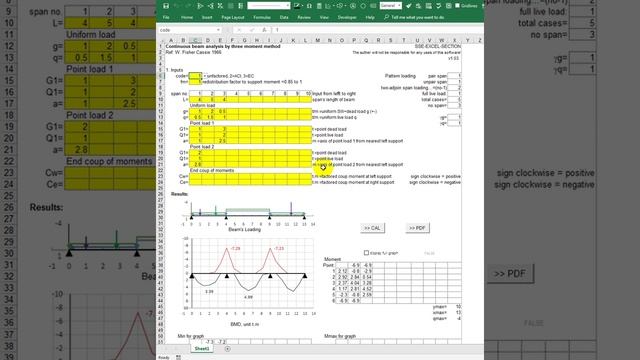
Task: Click the Omega symbol icon
Action: 309,6
